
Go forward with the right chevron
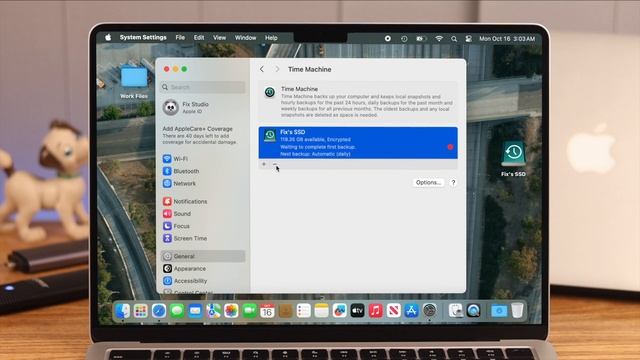[x=277, y=69]
